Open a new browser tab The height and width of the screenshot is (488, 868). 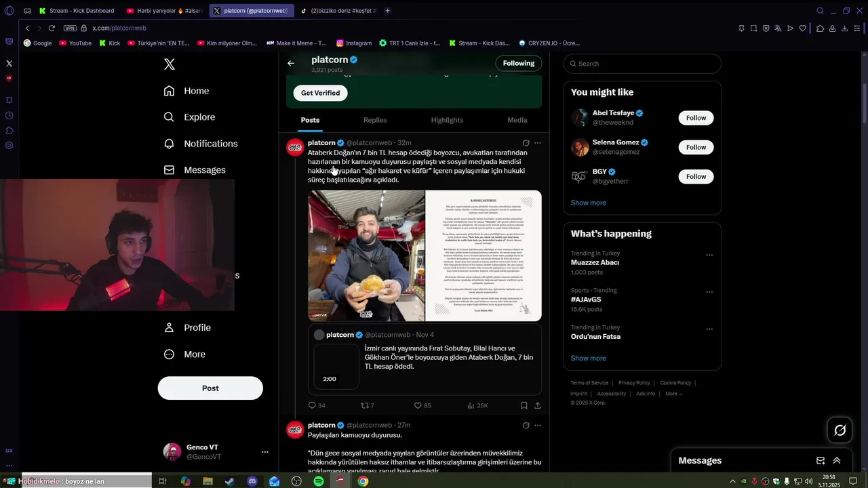[387, 11]
